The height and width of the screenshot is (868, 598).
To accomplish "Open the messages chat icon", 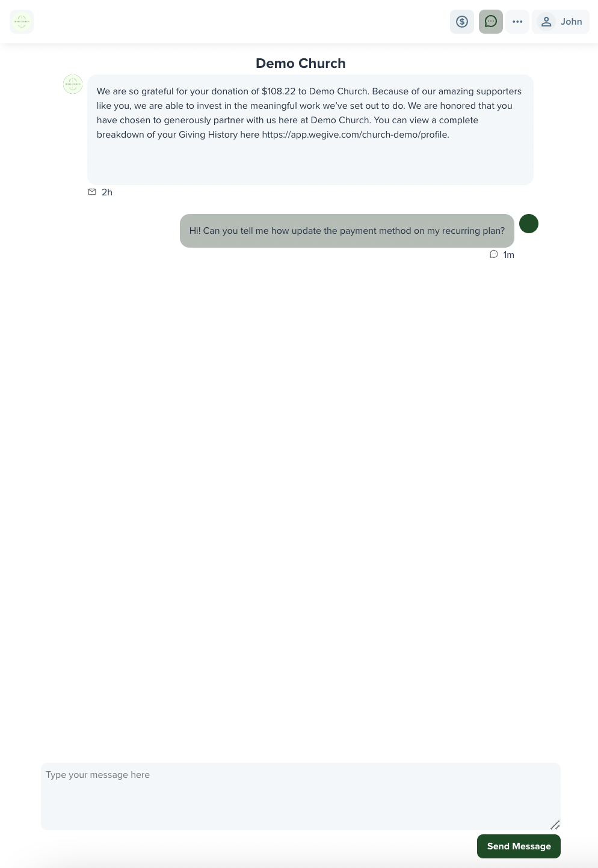I will tap(491, 22).
